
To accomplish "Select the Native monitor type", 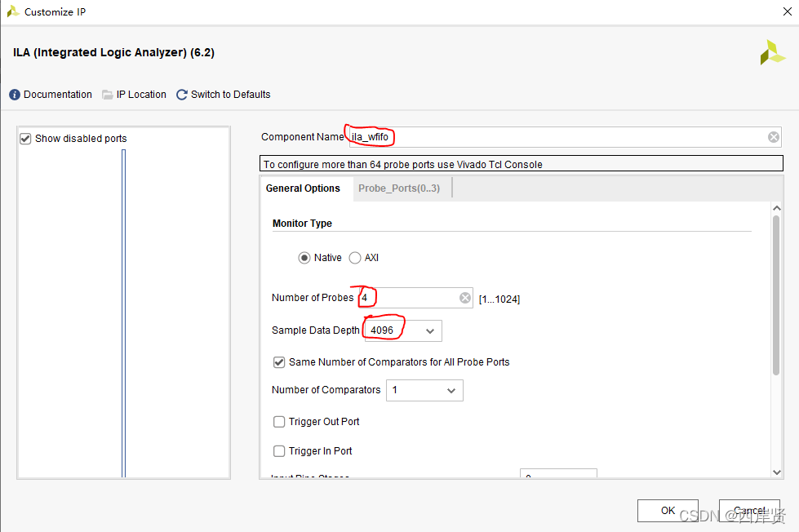I will [x=304, y=258].
